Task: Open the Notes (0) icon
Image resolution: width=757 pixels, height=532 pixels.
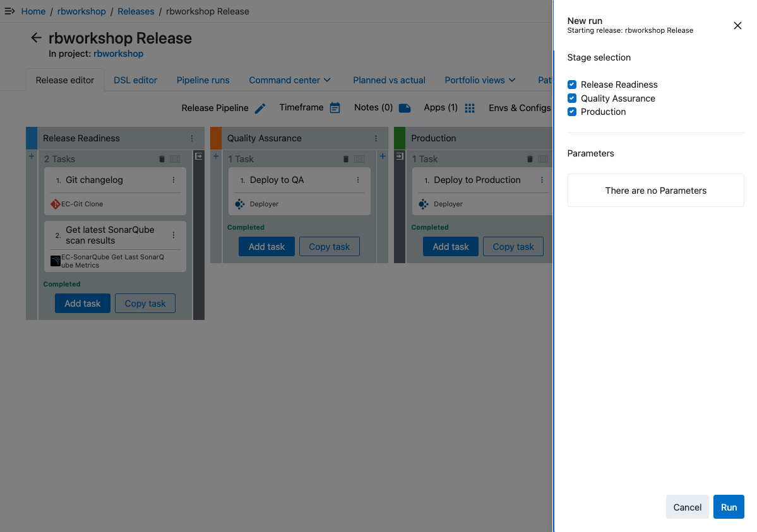Action: pos(405,108)
